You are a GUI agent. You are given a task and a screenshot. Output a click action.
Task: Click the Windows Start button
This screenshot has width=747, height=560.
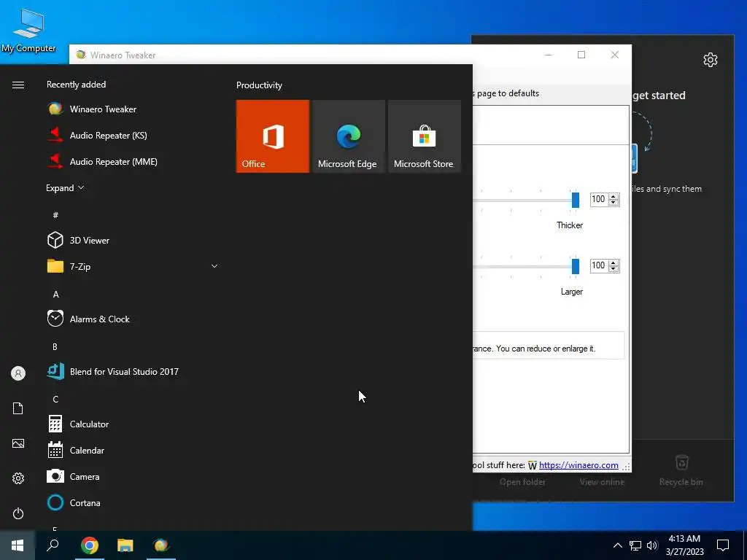[18, 545]
